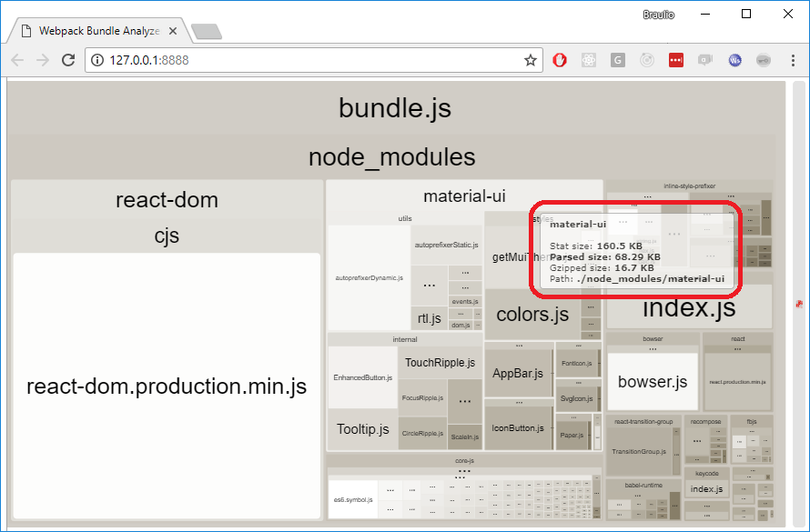810x532 pixels.
Task: Click the Paper.js block
Action: 572,435
